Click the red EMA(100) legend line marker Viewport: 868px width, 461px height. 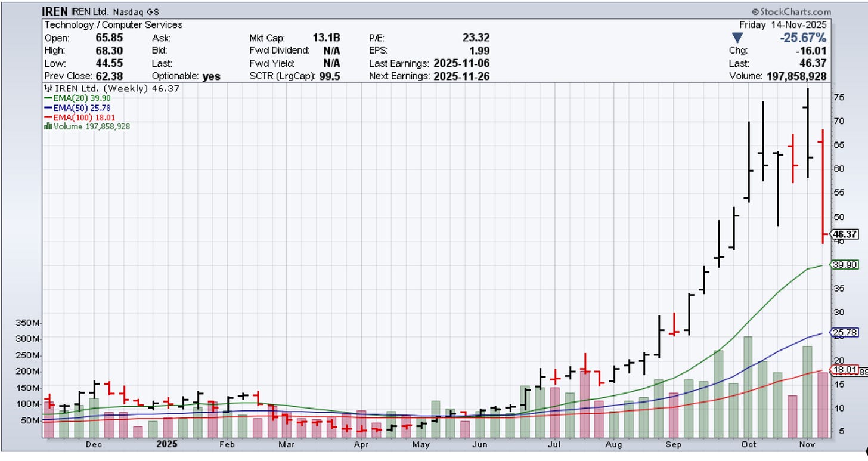(48, 117)
